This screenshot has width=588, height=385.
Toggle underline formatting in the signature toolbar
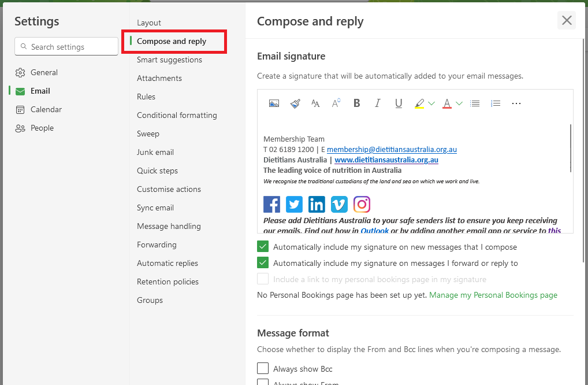398,103
